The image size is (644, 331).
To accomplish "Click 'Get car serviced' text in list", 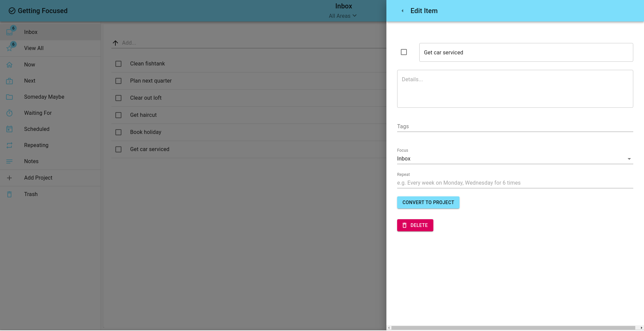I will [150, 149].
